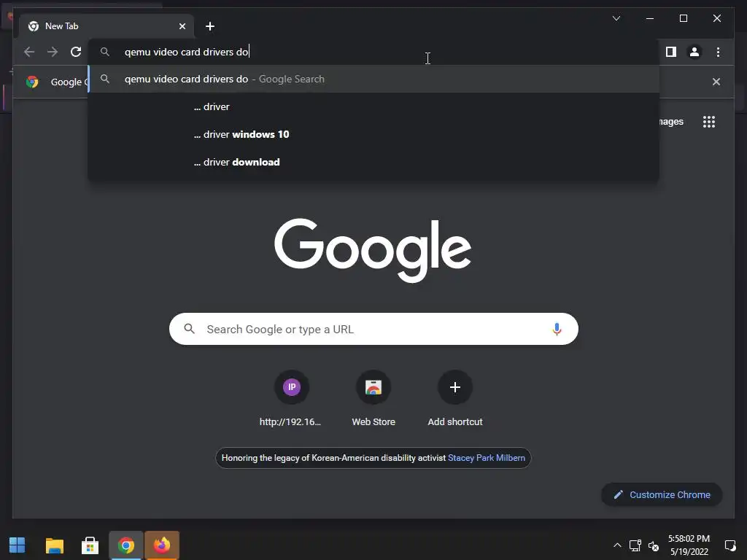Open the http://192.16... shortcut
The width and height of the screenshot is (747, 560).
click(x=291, y=398)
